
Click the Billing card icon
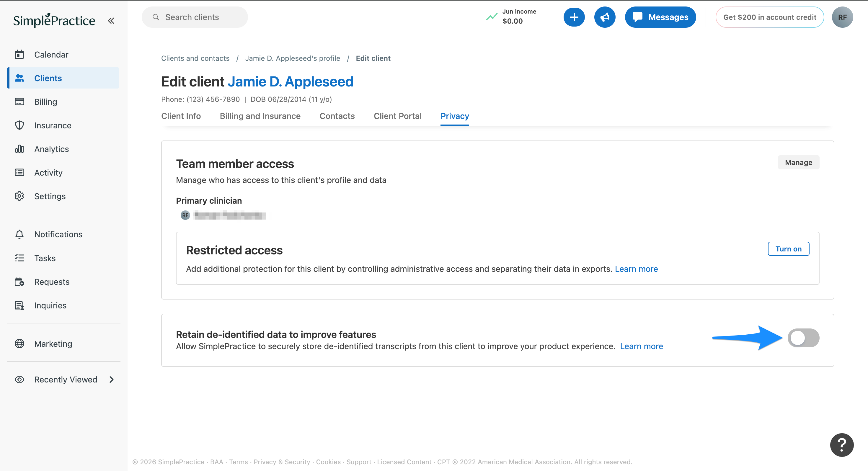(x=19, y=102)
